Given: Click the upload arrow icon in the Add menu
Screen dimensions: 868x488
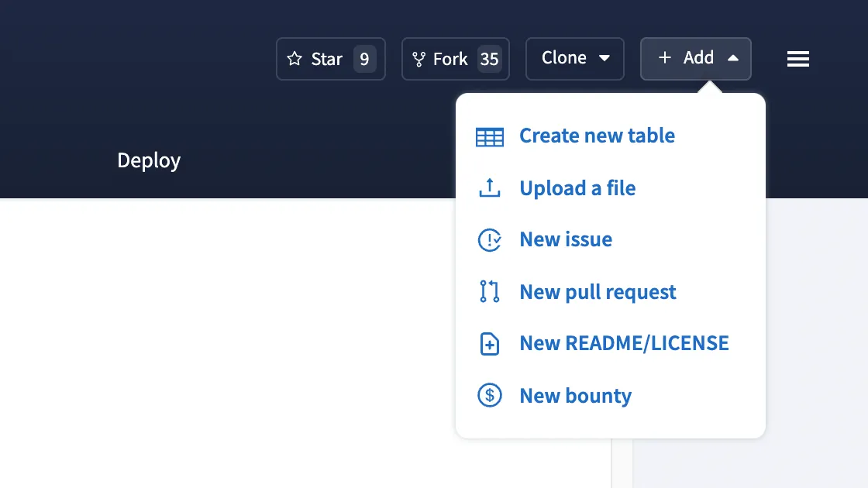Looking at the screenshot, I should pyautogui.click(x=489, y=187).
